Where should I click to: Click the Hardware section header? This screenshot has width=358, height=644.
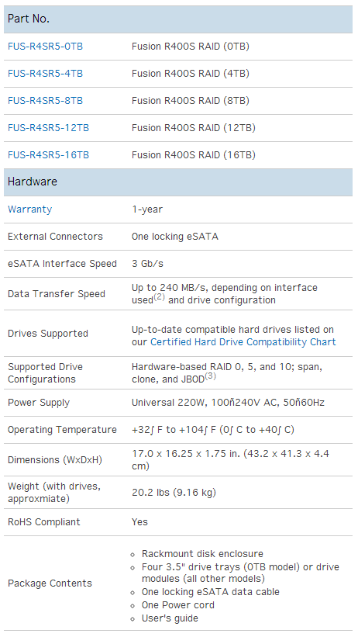(178, 182)
